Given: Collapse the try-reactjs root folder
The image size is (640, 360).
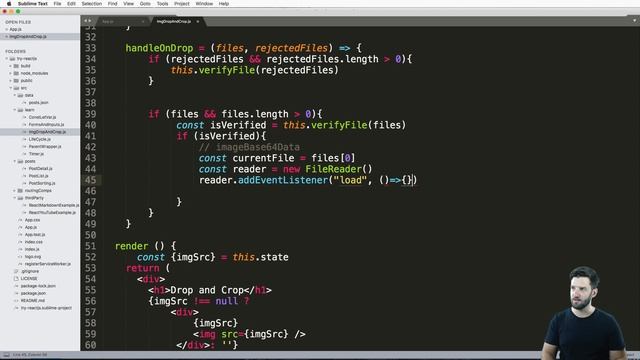Looking at the screenshot, I should point(7,59).
